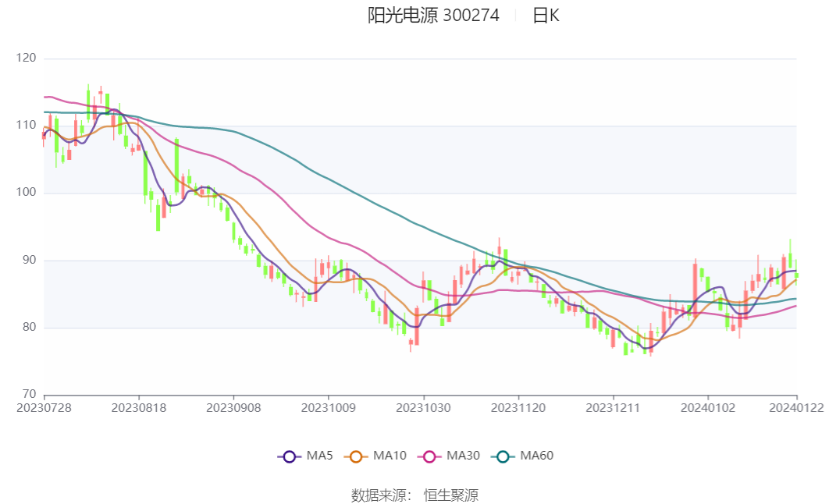Click the 120 y-axis value
The width and height of the screenshot is (829, 504).
click(x=26, y=58)
